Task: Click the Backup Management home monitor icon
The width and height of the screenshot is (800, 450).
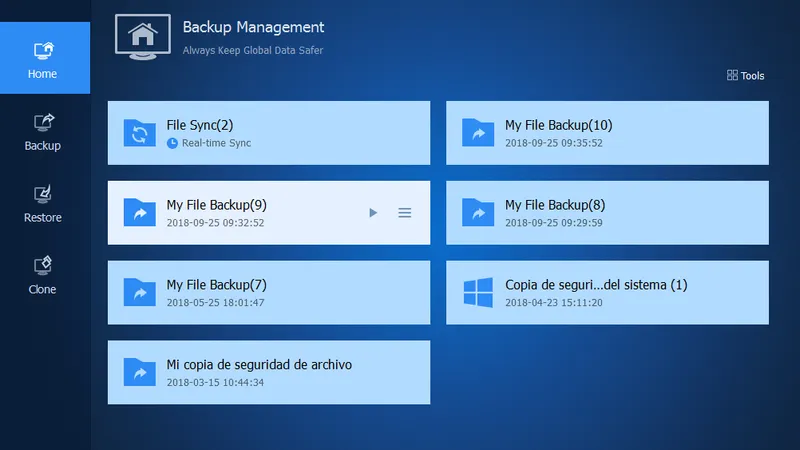Action: click(143, 36)
